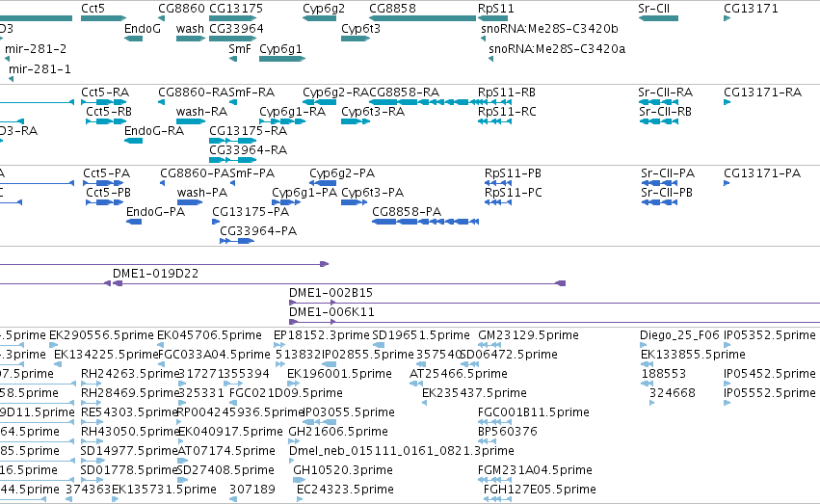Select the EndoG gene label

click(143, 29)
